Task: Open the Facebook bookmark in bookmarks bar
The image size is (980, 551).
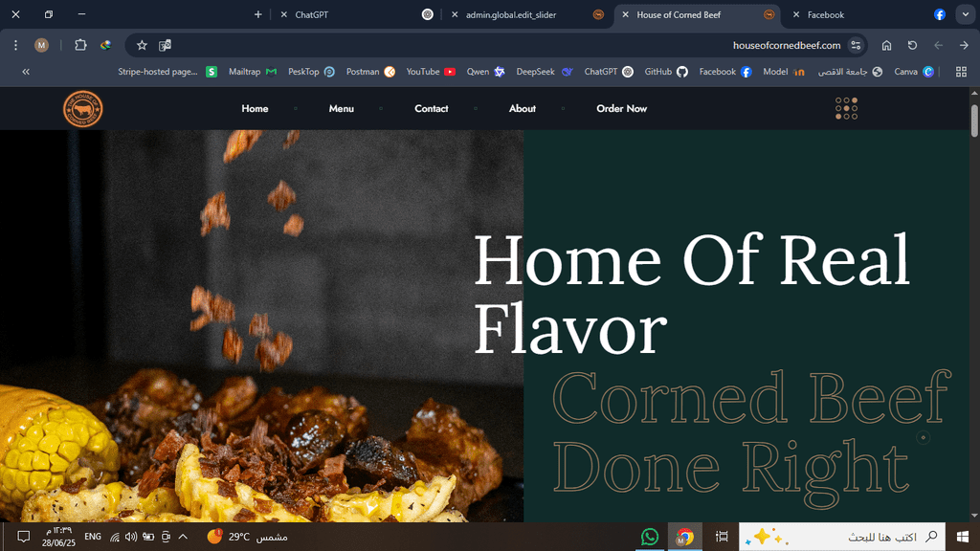Action: (725, 72)
